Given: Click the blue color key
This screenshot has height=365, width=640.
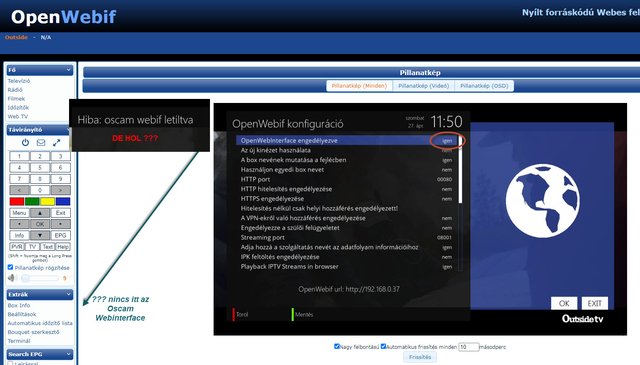Looking at the screenshot, I should point(63,201).
